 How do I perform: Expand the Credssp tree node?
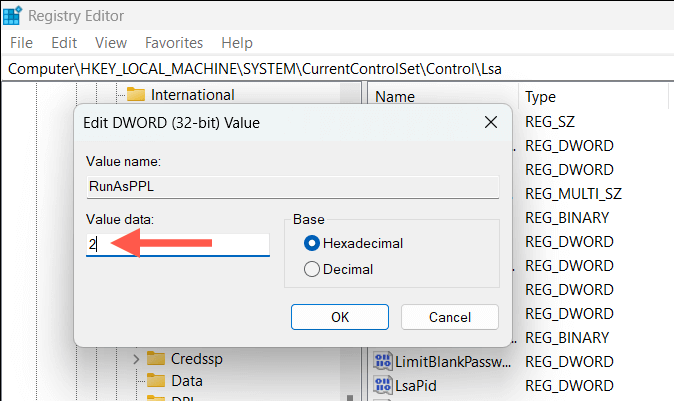tap(136, 358)
